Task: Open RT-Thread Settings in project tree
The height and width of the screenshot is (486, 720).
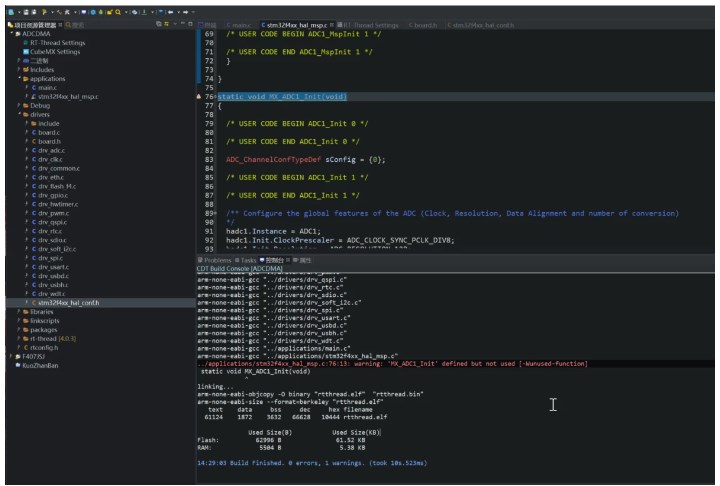Action: coord(56,43)
